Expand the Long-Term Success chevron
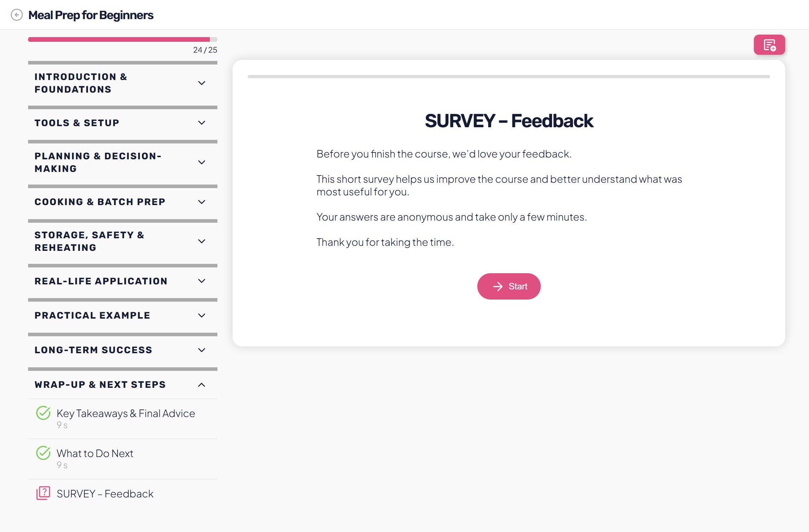809x532 pixels. [x=202, y=350]
